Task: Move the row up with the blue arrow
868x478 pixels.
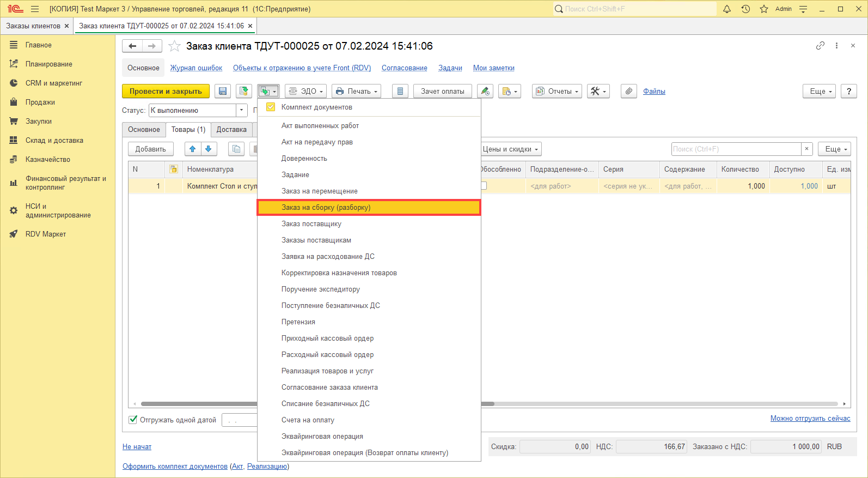Action: pos(192,149)
